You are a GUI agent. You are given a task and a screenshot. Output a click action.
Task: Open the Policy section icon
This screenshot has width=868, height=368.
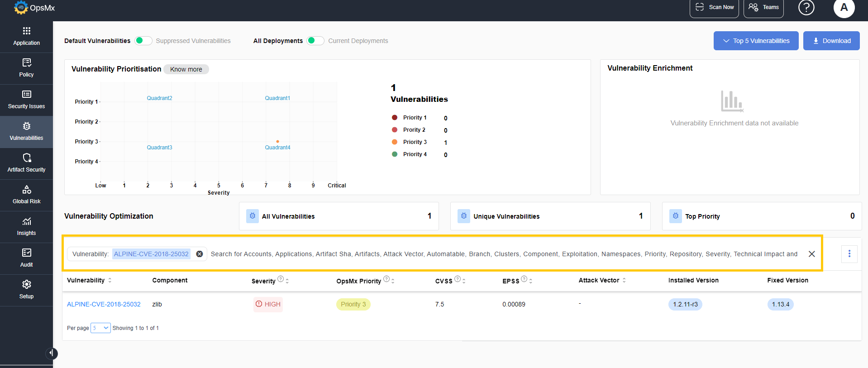(x=26, y=62)
